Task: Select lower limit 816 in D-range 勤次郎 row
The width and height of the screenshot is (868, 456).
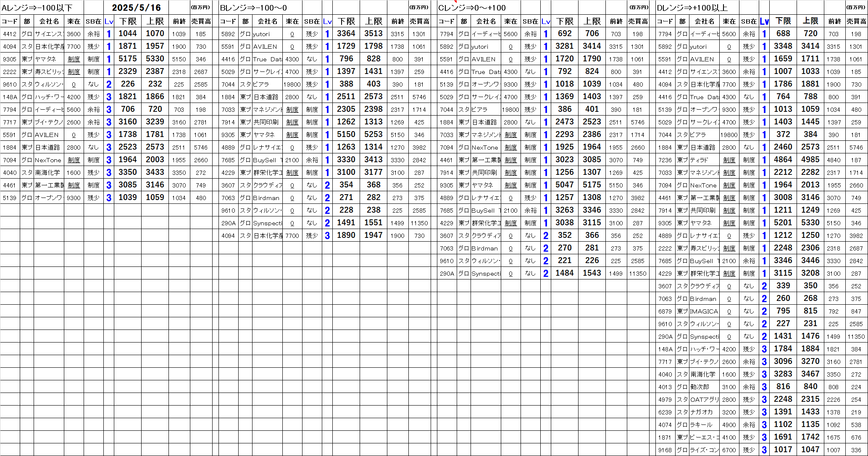Action: (x=783, y=387)
